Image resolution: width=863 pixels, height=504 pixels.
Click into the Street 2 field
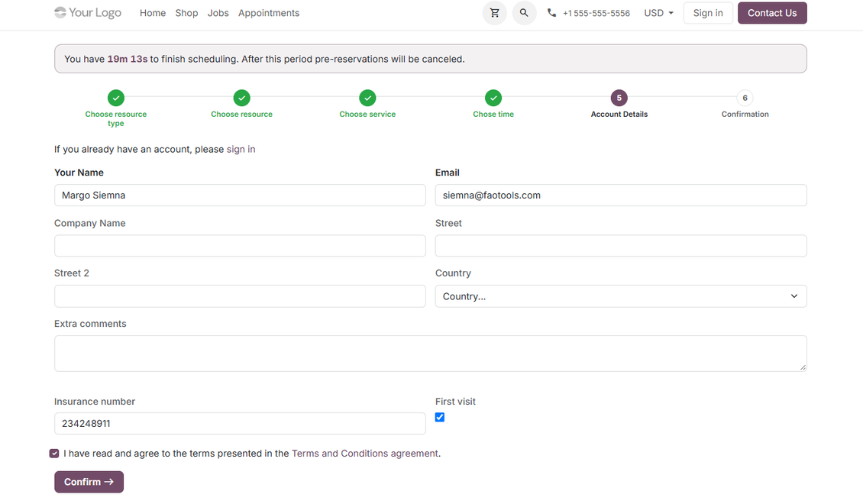click(240, 296)
